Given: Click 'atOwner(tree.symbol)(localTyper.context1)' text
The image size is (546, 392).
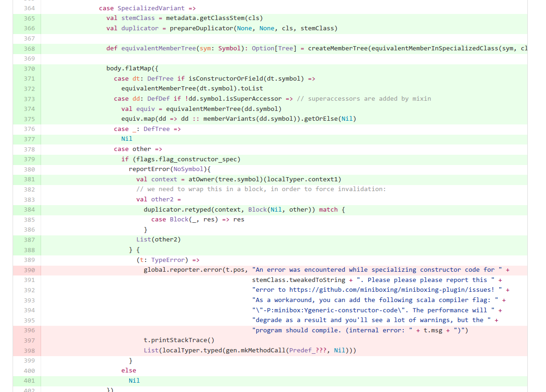Looking at the screenshot, I should [x=265, y=179].
